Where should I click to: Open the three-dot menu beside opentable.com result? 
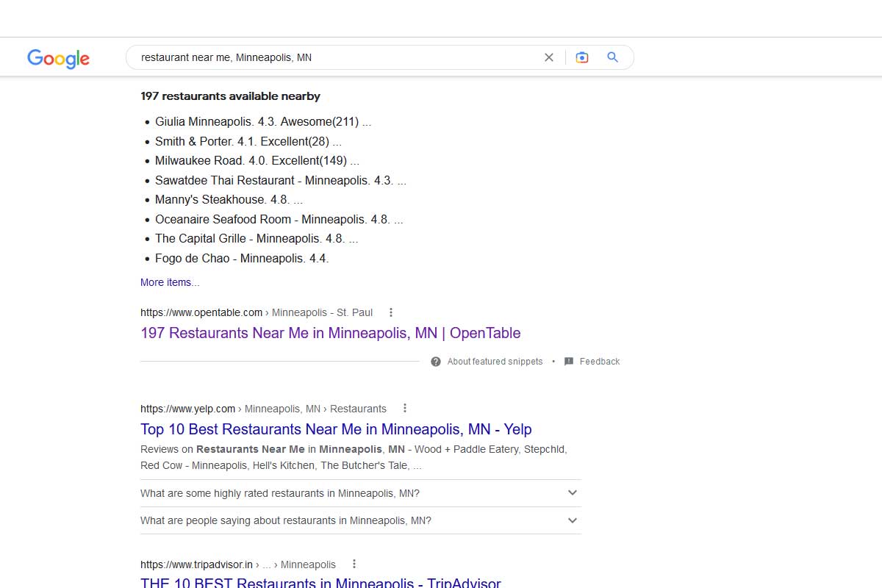pos(391,312)
